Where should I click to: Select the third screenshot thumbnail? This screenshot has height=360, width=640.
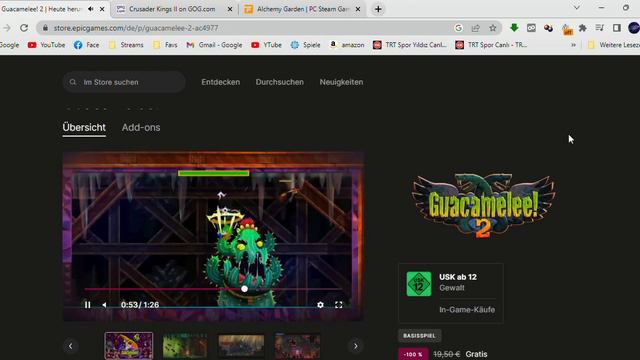click(241, 346)
